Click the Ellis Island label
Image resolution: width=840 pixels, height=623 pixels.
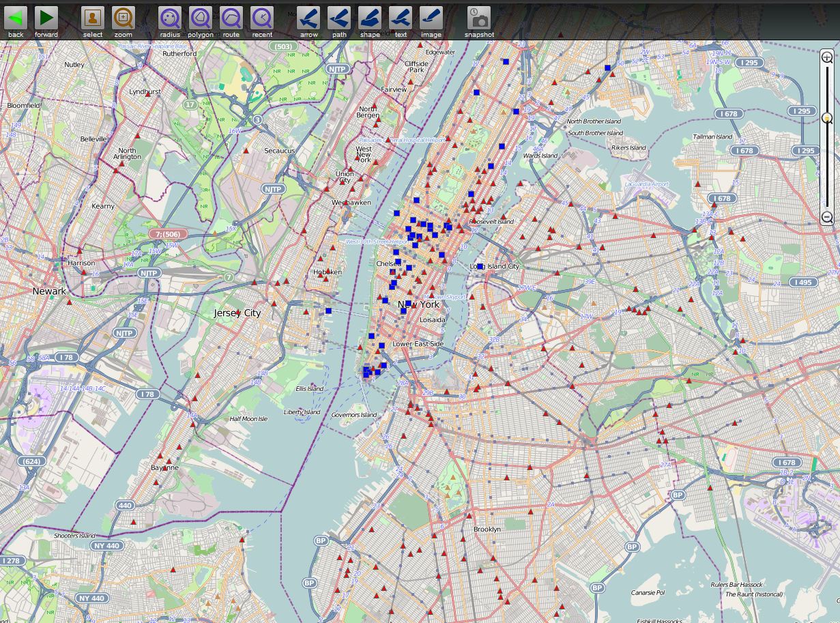tap(310, 389)
